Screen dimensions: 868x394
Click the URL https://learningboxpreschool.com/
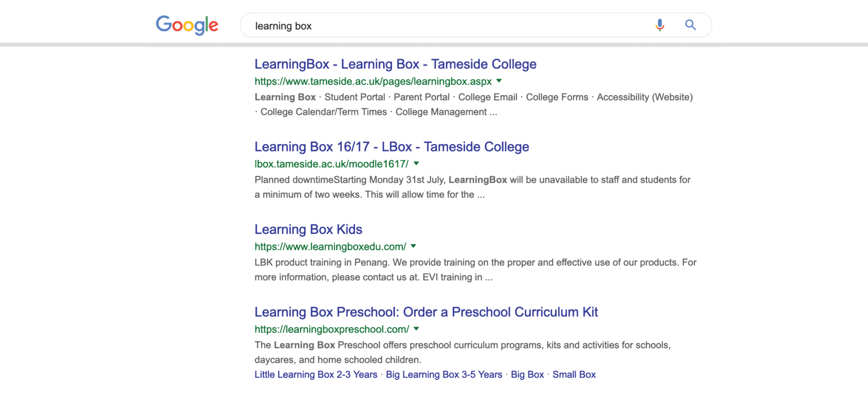pyautogui.click(x=332, y=329)
